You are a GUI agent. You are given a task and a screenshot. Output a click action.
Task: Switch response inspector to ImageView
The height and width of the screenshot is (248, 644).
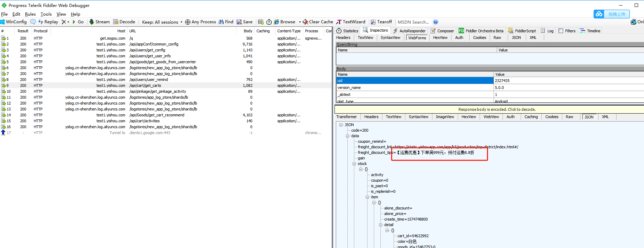point(445,117)
